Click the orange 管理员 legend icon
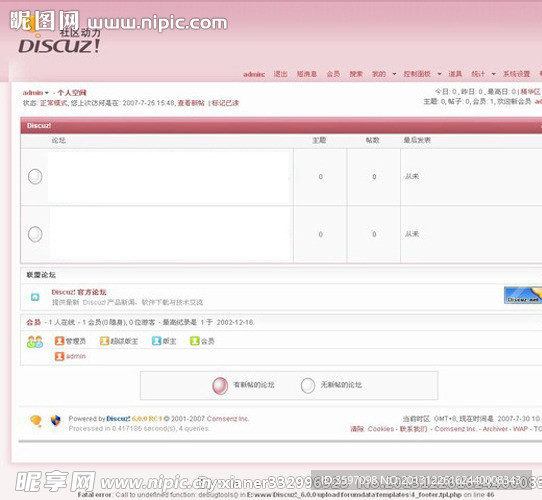 point(59,341)
